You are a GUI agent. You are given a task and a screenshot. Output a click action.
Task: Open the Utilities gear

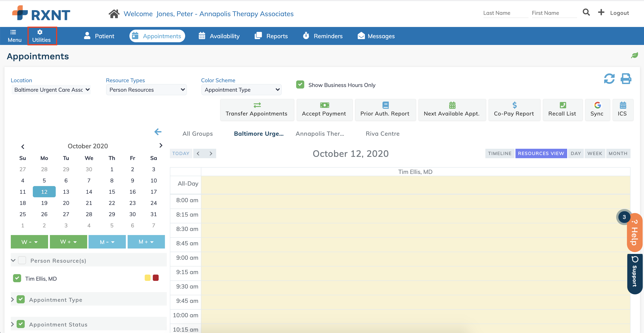[x=42, y=36]
